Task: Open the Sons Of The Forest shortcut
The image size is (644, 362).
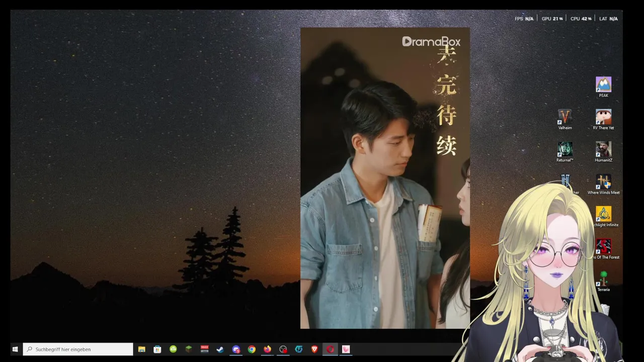Action: coord(604,249)
